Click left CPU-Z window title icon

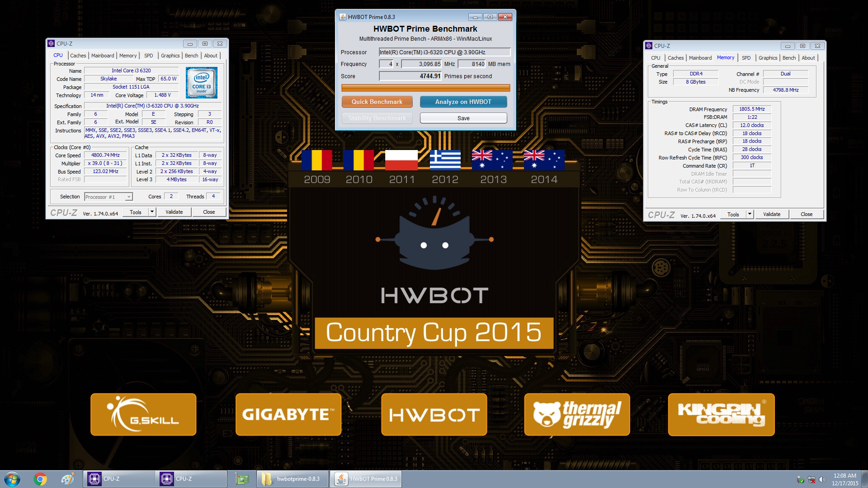pyautogui.click(x=51, y=44)
